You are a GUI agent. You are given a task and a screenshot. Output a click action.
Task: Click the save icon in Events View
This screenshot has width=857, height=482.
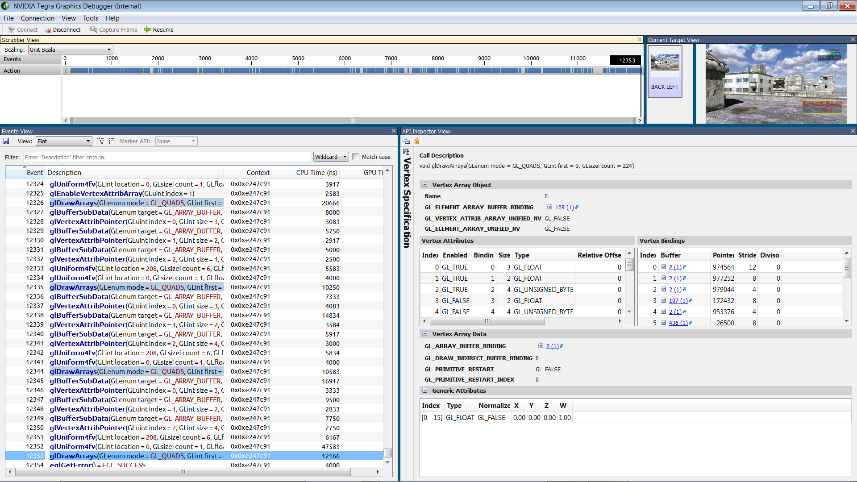[x=6, y=141]
